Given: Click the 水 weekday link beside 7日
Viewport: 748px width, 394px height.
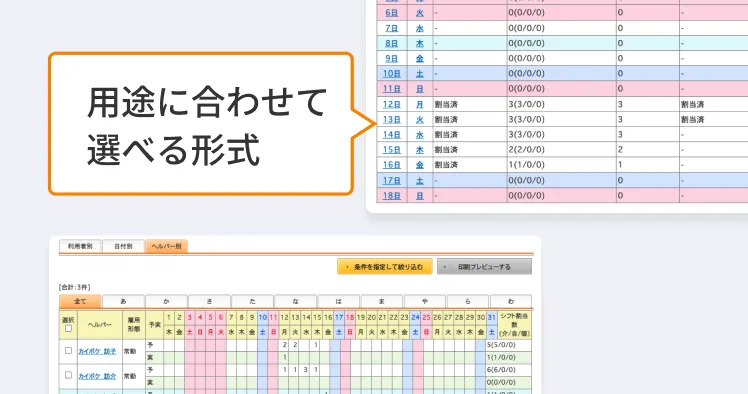Looking at the screenshot, I should pyautogui.click(x=420, y=28).
